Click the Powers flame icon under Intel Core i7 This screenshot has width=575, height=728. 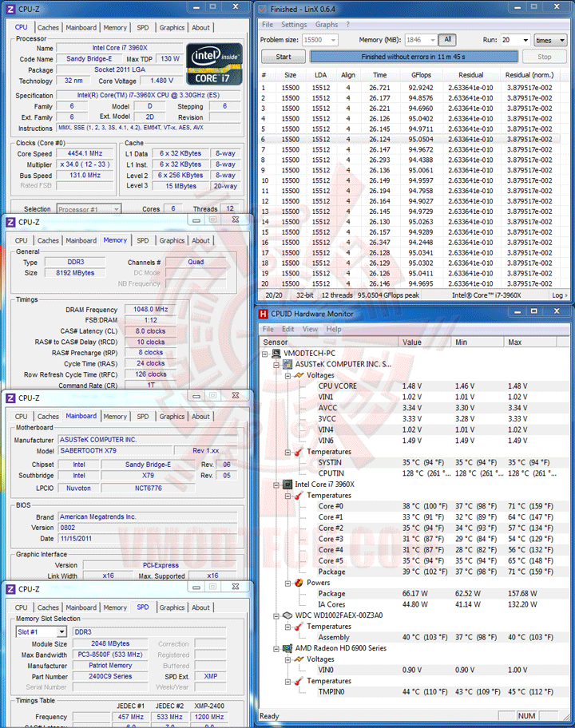(299, 583)
